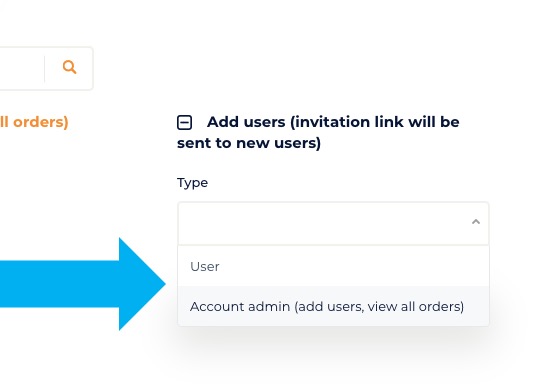Collapse the Add users section minus icon
This screenshot has height=388, width=539.
click(x=185, y=122)
